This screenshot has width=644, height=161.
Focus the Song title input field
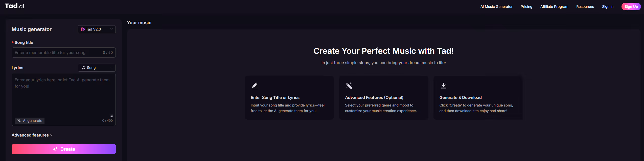64,52
